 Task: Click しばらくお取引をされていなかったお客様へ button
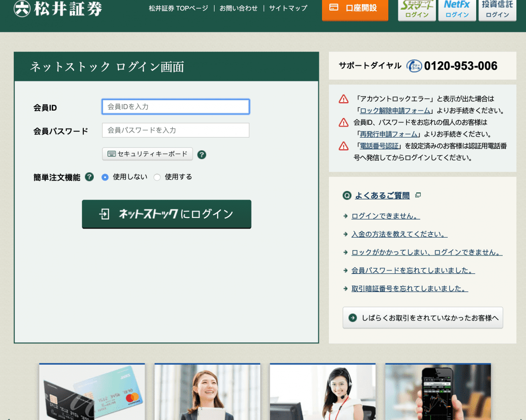click(423, 318)
